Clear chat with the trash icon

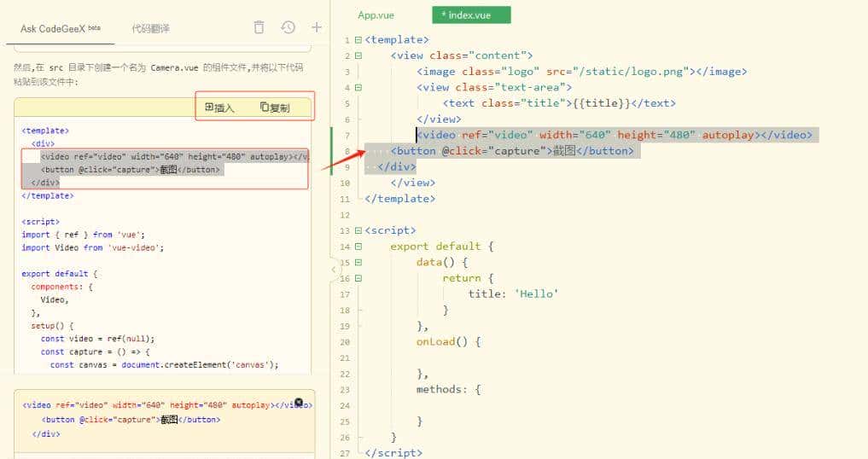(259, 27)
